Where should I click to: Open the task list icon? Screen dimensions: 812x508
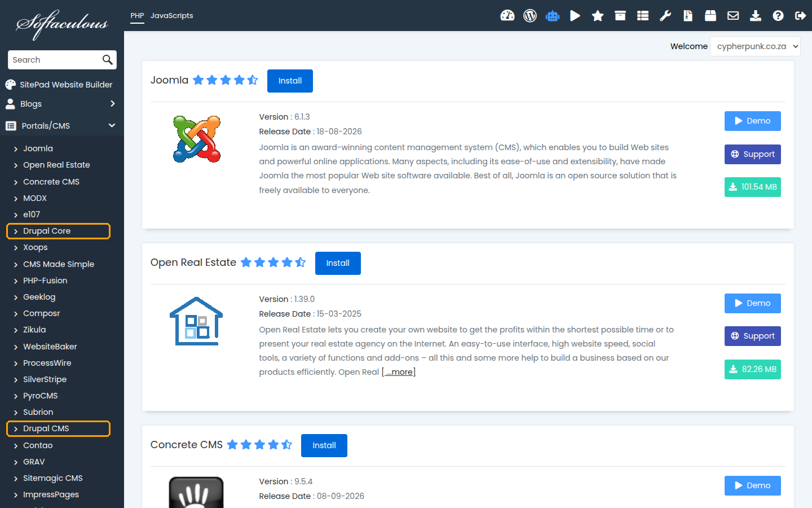point(643,16)
